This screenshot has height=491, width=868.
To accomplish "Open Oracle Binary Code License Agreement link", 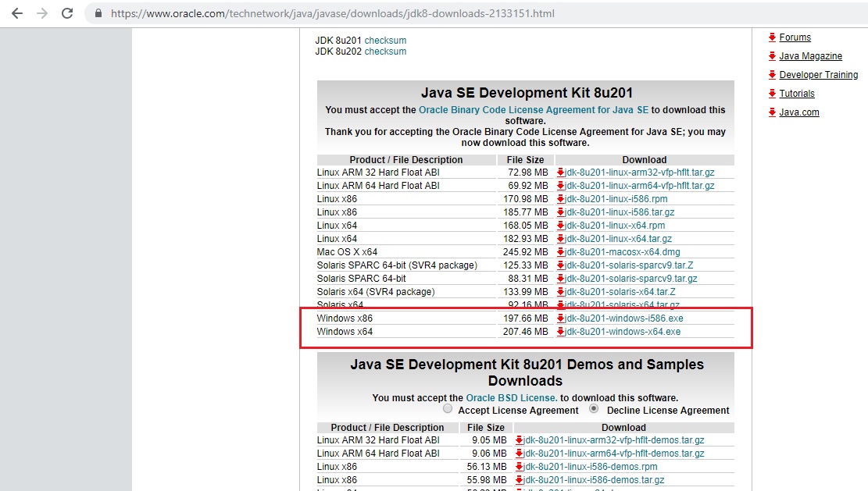I will (x=533, y=109).
